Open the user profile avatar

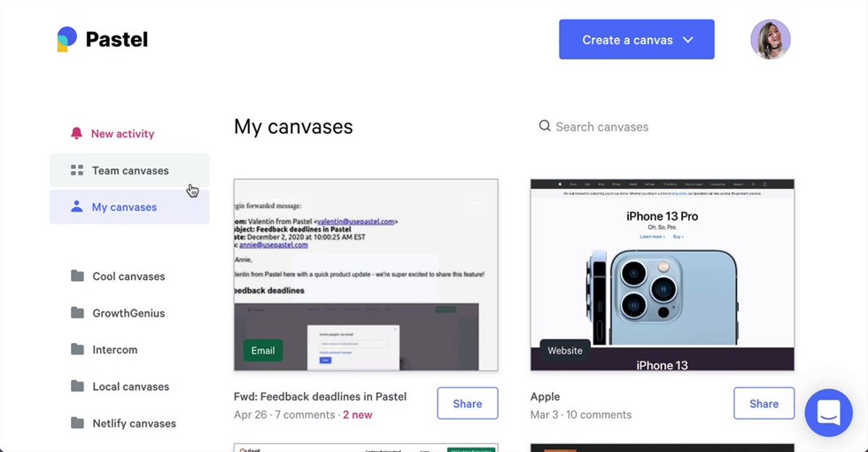pos(771,39)
